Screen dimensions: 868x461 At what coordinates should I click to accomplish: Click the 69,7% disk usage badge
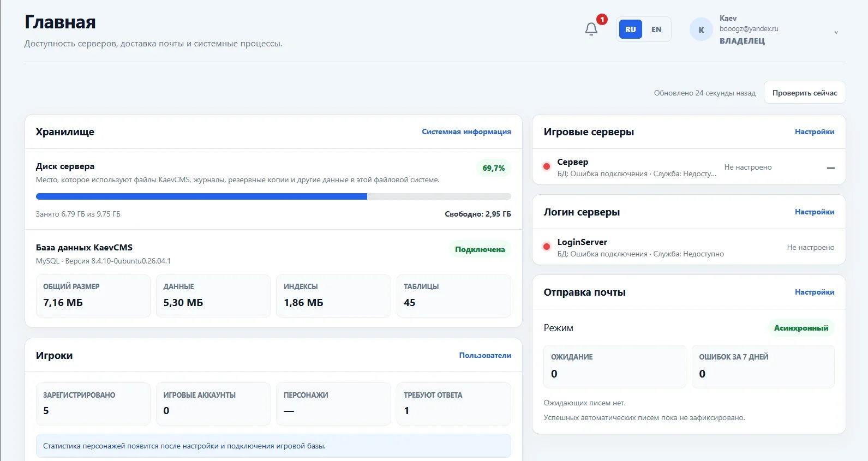[x=494, y=168]
